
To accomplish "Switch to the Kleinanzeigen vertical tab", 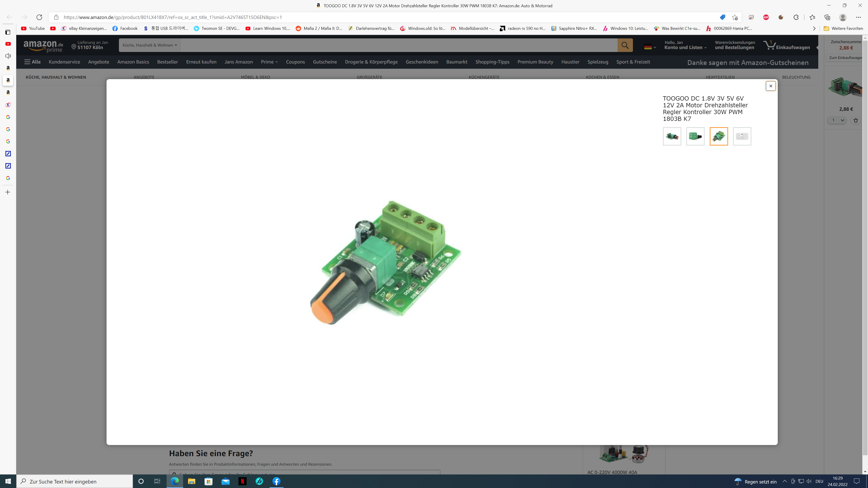I will (8, 105).
